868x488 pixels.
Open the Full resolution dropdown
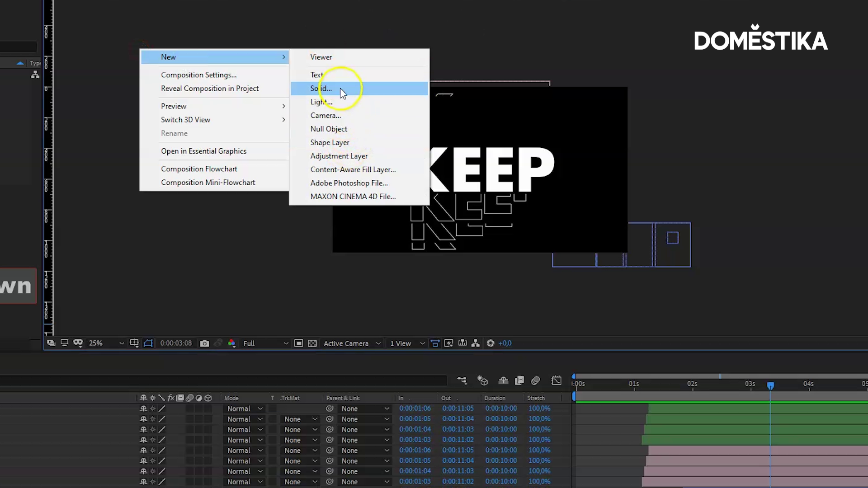265,343
